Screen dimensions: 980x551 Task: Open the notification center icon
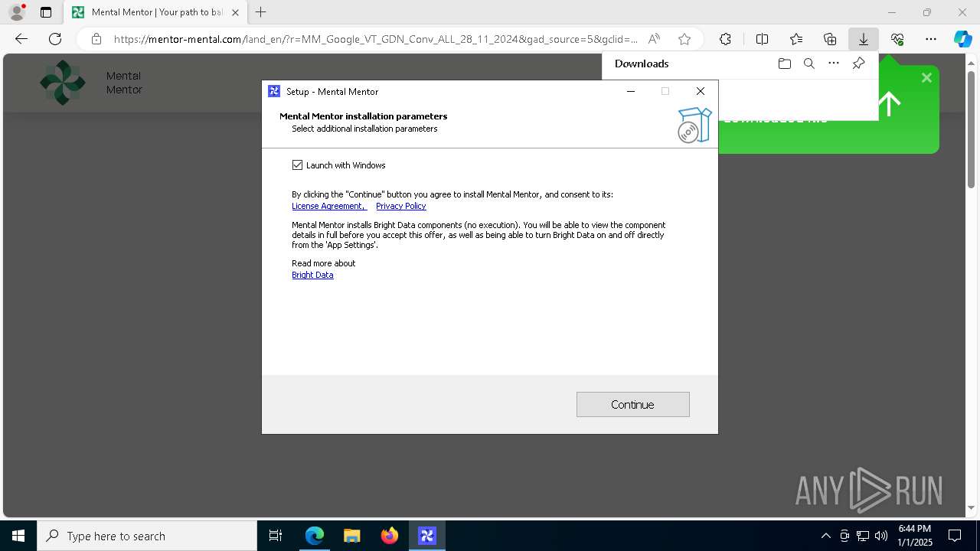click(955, 536)
